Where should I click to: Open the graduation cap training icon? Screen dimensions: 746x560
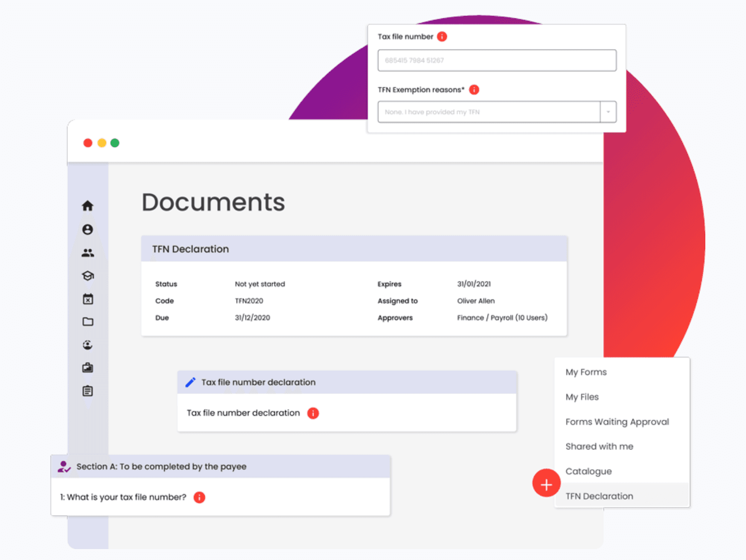88,276
